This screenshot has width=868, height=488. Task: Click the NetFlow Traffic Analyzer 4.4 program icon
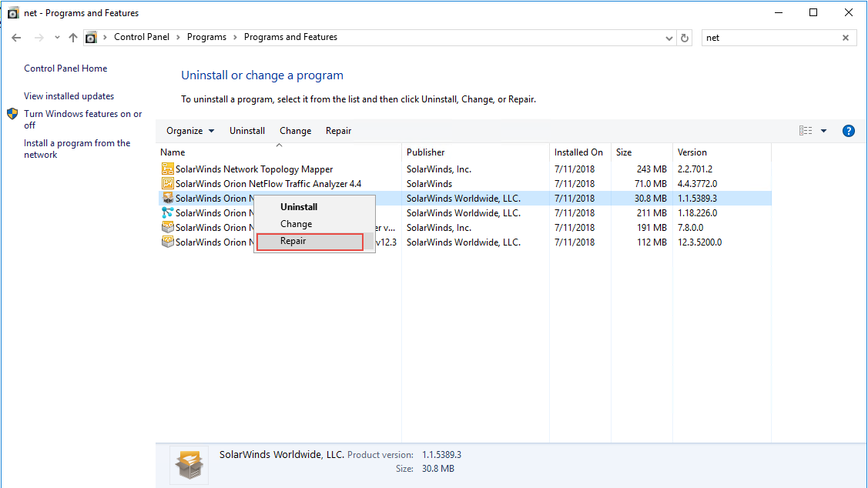point(168,183)
